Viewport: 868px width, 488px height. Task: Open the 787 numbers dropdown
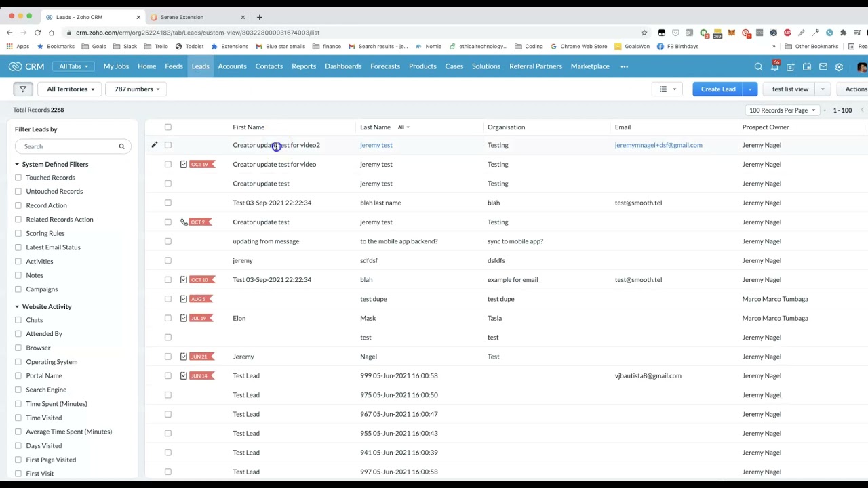[137, 89]
